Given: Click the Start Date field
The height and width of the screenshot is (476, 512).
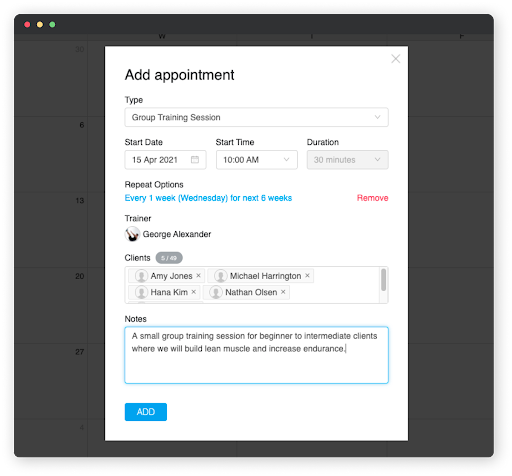Looking at the screenshot, I should tap(165, 160).
